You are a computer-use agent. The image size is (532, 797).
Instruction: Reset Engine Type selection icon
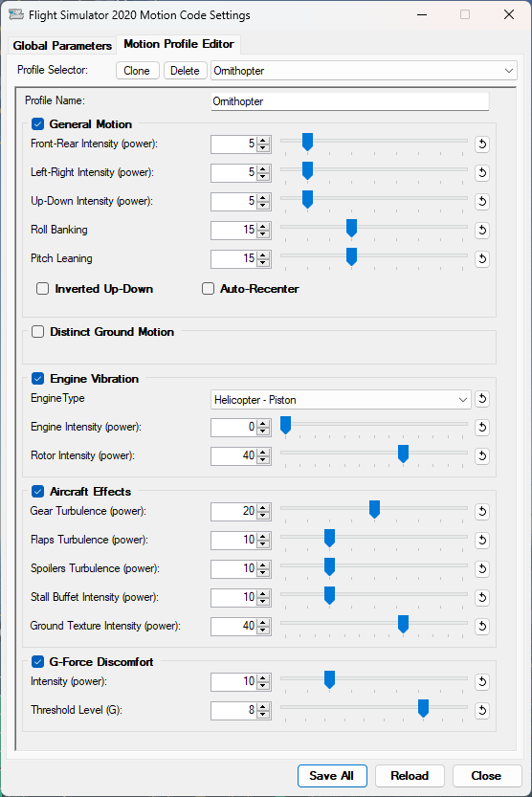pyautogui.click(x=481, y=399)
